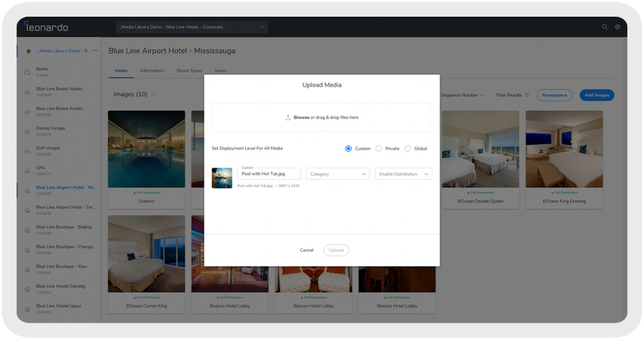Open the Sequence Number sort dropdown
This screenshot has height=340, width=644.
tap(462, 95)
